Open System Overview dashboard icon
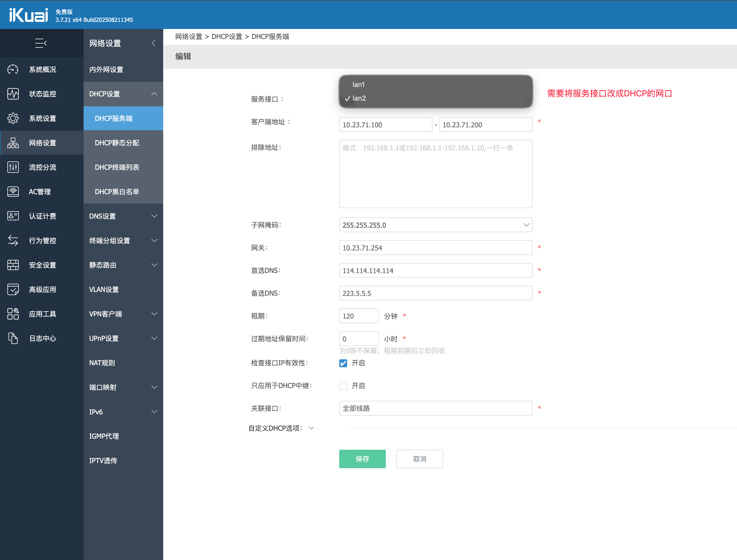 (x=13, y=69)
